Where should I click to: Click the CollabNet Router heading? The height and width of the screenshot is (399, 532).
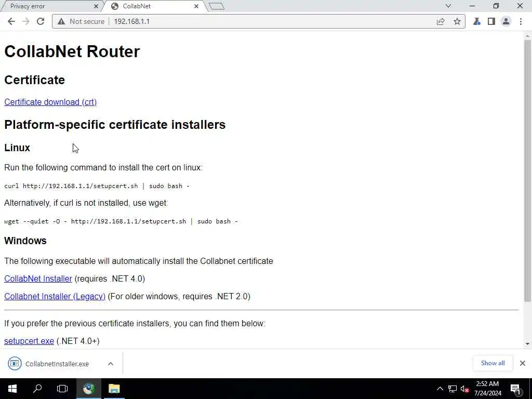(x=72, y=51)
